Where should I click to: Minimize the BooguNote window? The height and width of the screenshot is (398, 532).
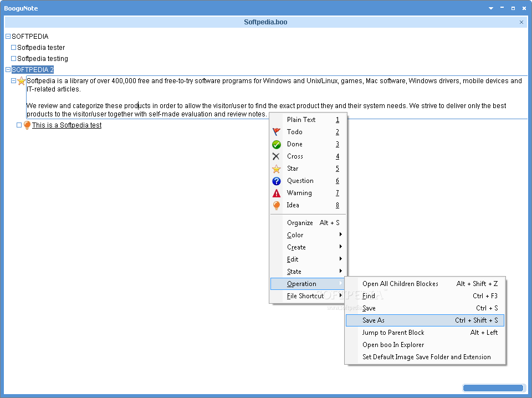(x=502, y=8)
